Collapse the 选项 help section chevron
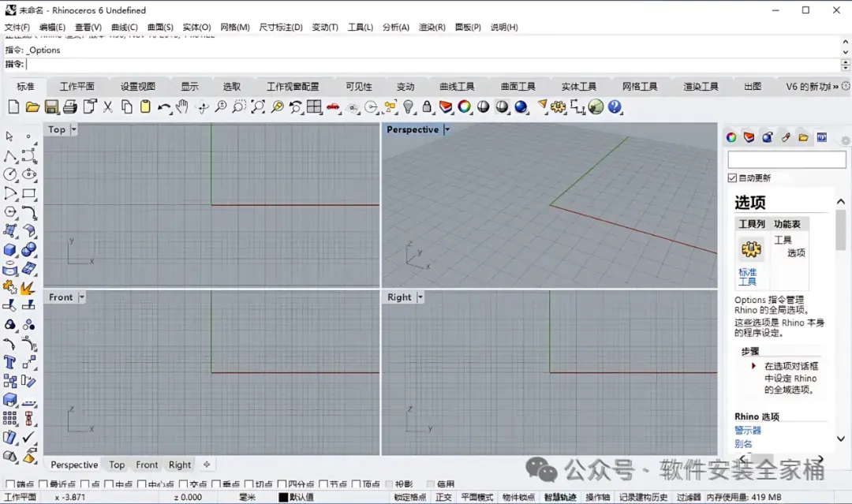852x504 pixels. point(841,201)
